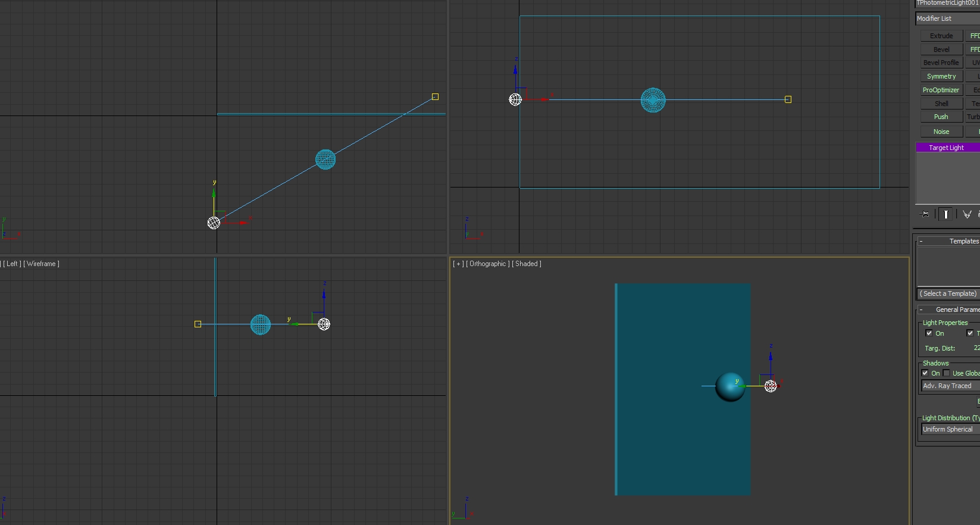Image resolution: width=980 pixels, height=525 pixels.
Task: Click the white pivot gizmo in the Left viewport
Action: 324,324
